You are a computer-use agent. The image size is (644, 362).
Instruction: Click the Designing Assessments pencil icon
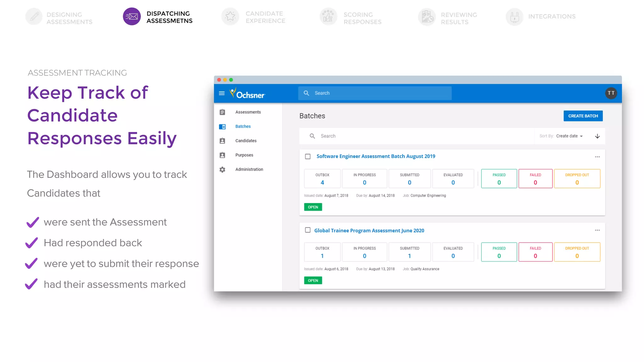point(34,16)
